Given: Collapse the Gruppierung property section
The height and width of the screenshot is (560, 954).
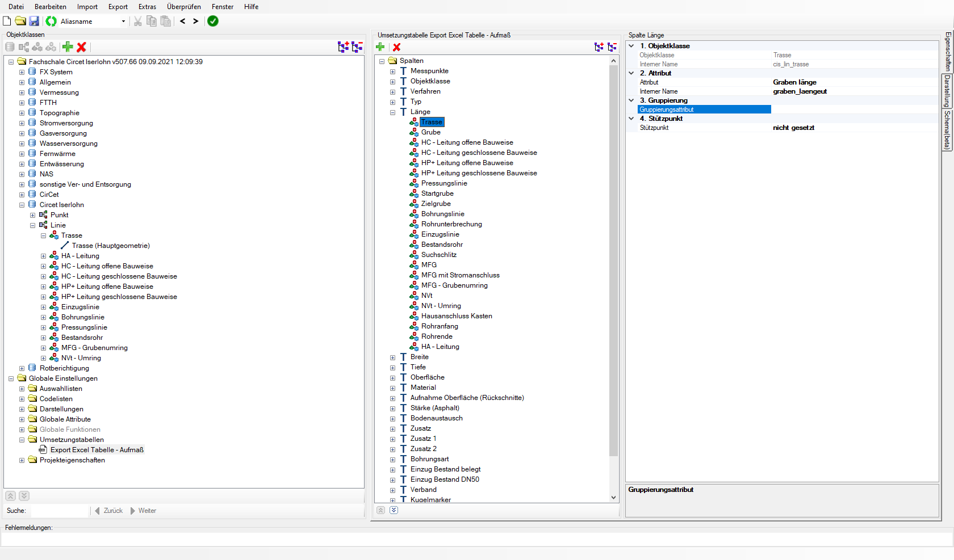Looking at the screenshot, I should [x=631, y=100].
